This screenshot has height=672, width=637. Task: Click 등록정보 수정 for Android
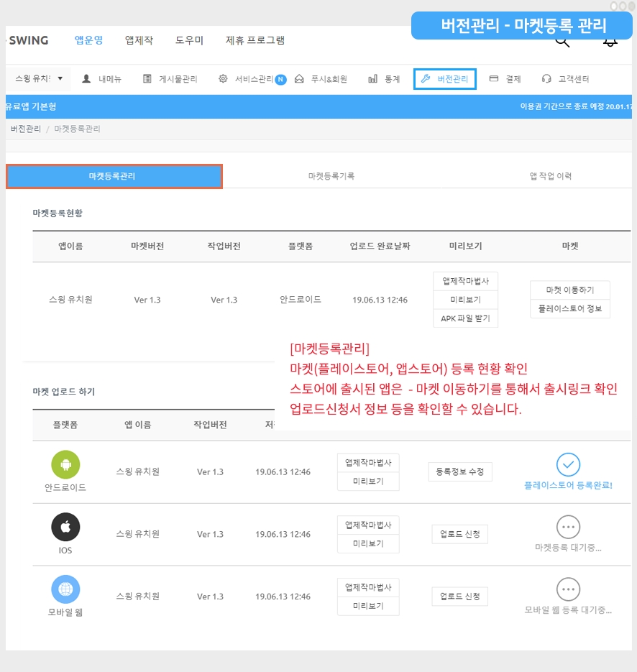(x=460, y=472)
